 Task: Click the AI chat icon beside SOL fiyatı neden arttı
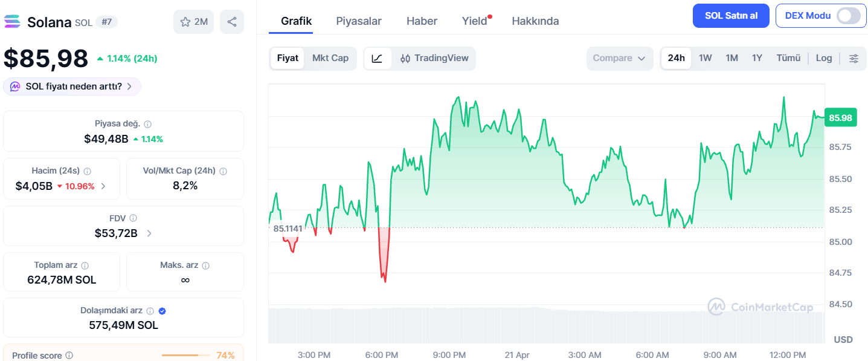point(15,86)
